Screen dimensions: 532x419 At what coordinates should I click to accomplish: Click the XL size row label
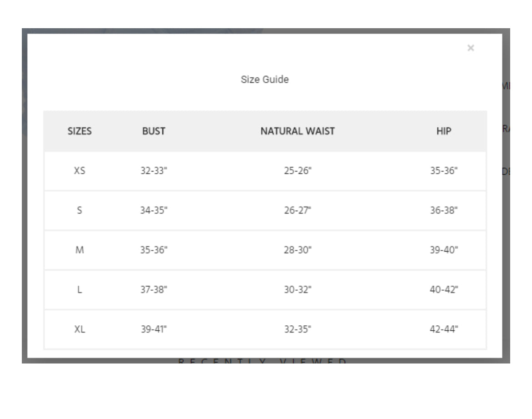pyautogui.click(x=80, y=329)
